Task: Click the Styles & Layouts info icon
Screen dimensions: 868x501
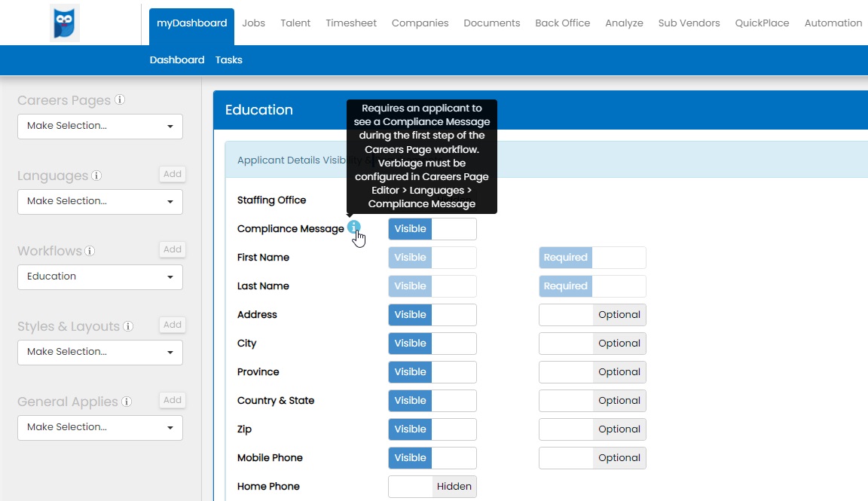Action: tap(128, 326)
